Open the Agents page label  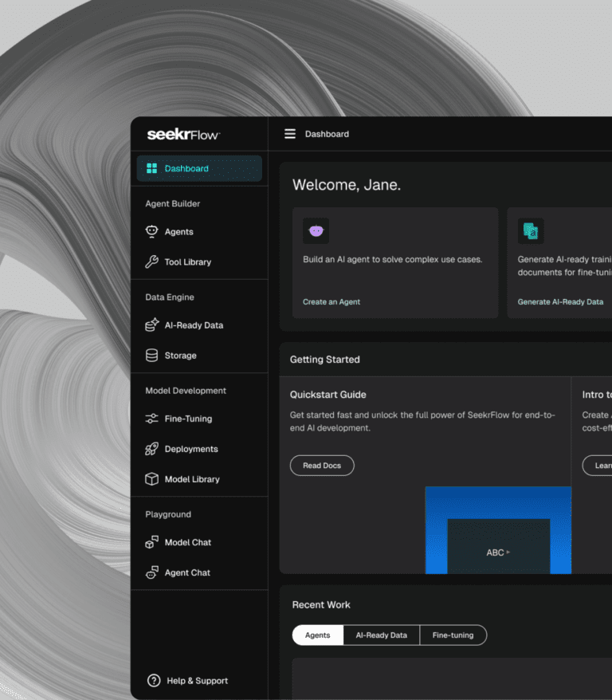[178, 232]
